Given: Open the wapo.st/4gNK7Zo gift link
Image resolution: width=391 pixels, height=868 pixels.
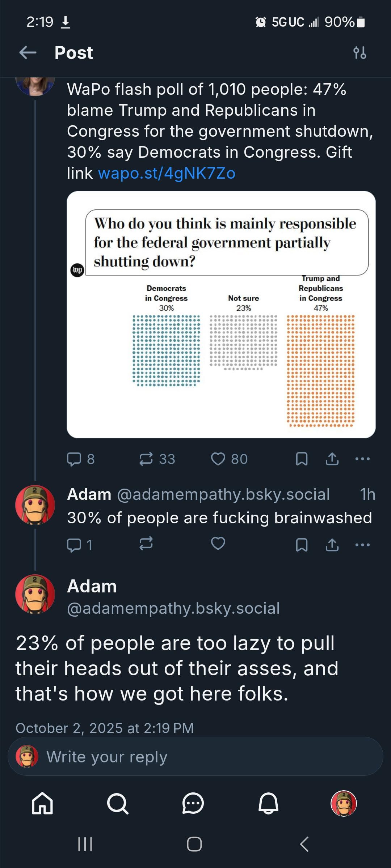Looking at the screenshot, I should coord(167,173).
